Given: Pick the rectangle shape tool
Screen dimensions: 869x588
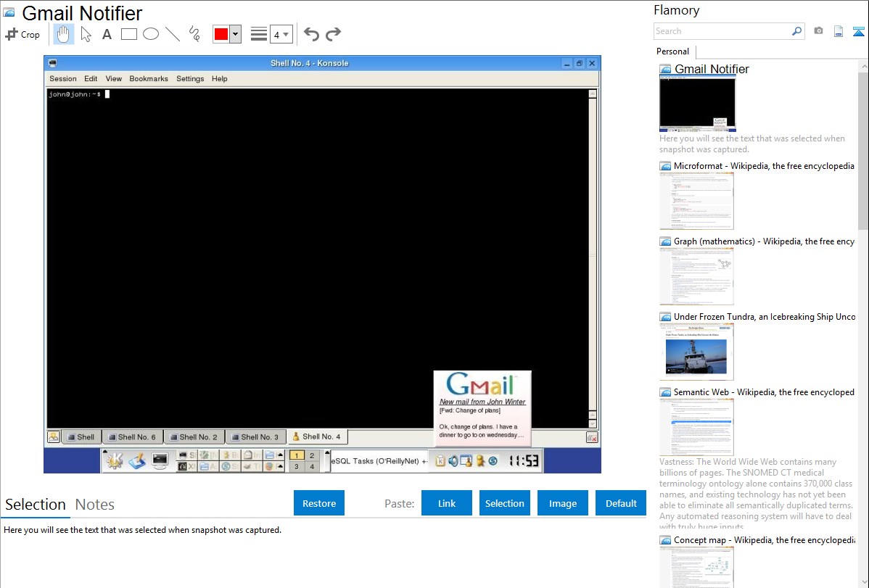Looking at the screenshot, I should [x=129, y=34].
